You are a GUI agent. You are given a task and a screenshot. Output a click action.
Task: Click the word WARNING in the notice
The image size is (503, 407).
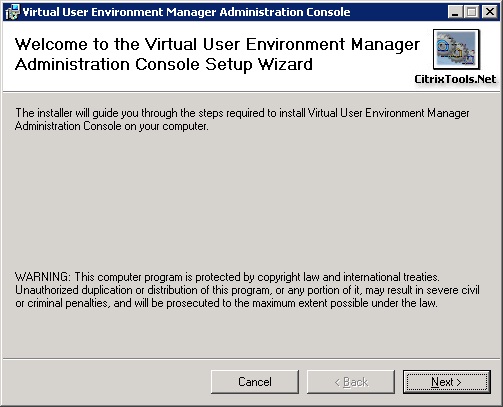43,277
